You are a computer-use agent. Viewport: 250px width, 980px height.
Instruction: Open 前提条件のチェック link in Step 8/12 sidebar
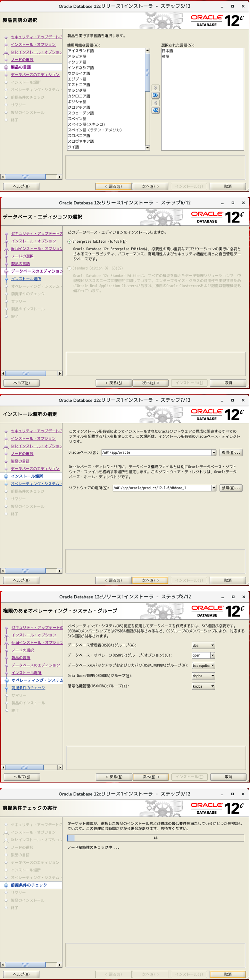click(x=28, y=688)
